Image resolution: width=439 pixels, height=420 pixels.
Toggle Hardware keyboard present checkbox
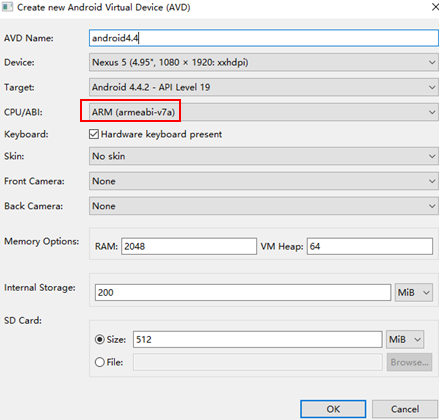click(94, 134)
